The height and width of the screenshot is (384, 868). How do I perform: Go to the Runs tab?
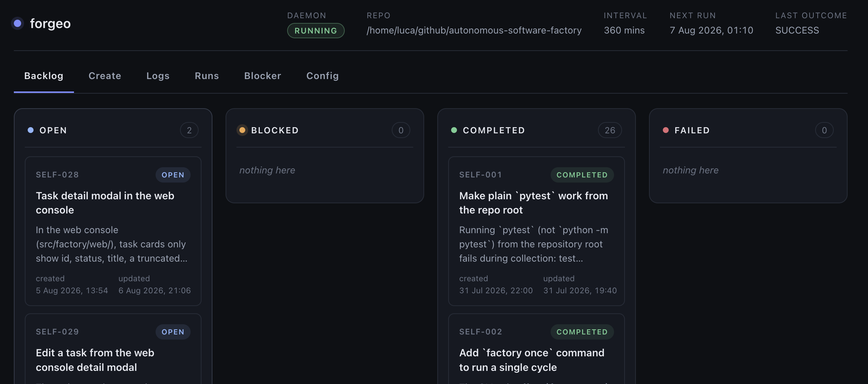(x=207, y=76)
